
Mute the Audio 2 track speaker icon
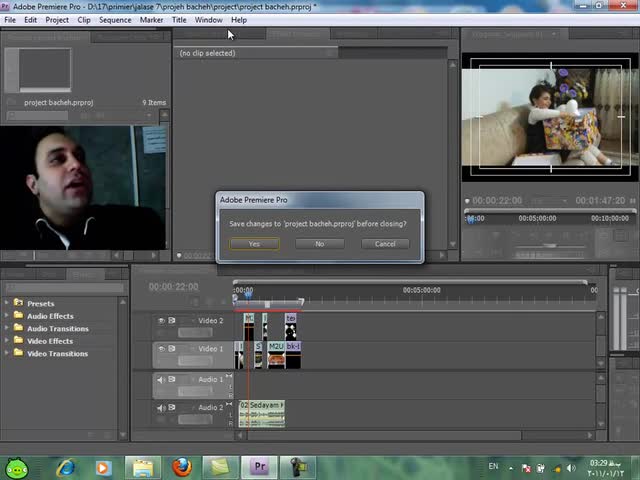(x=161, y=407)
